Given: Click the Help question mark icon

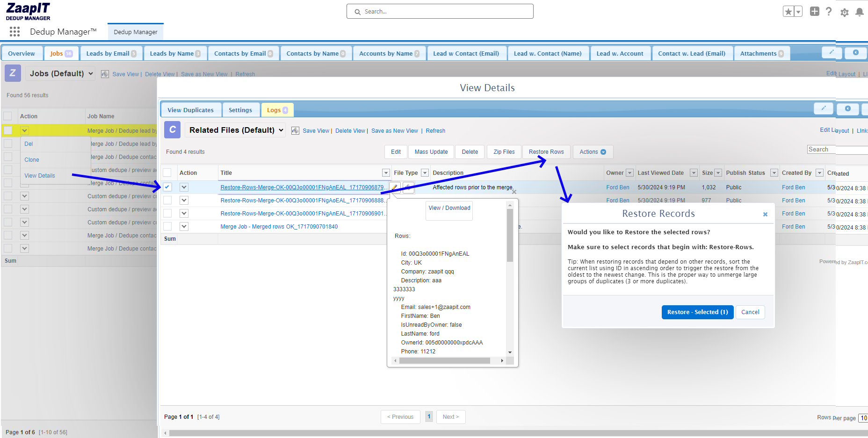Looking at the screenshot, I should click(x=829, y=12).
